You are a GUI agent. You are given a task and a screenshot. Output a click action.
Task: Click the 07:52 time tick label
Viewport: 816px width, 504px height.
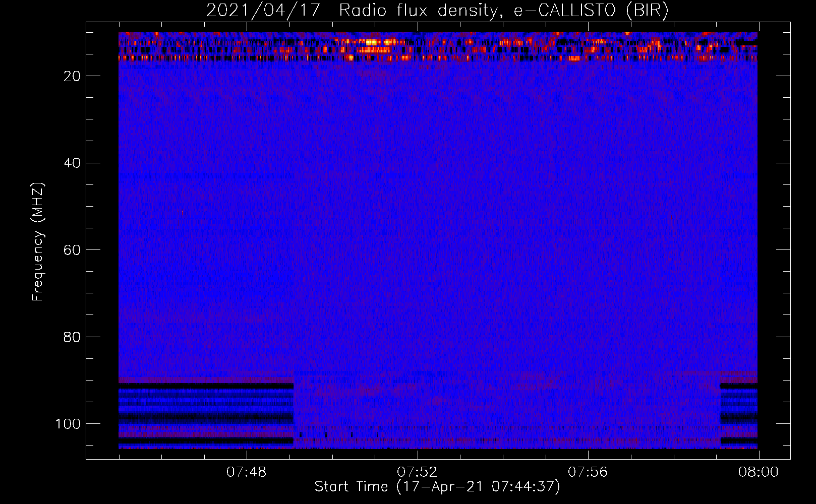coord(417,472)
